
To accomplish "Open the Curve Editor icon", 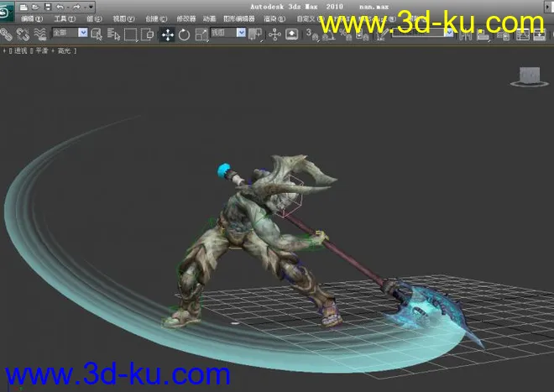I will (523, 34).
